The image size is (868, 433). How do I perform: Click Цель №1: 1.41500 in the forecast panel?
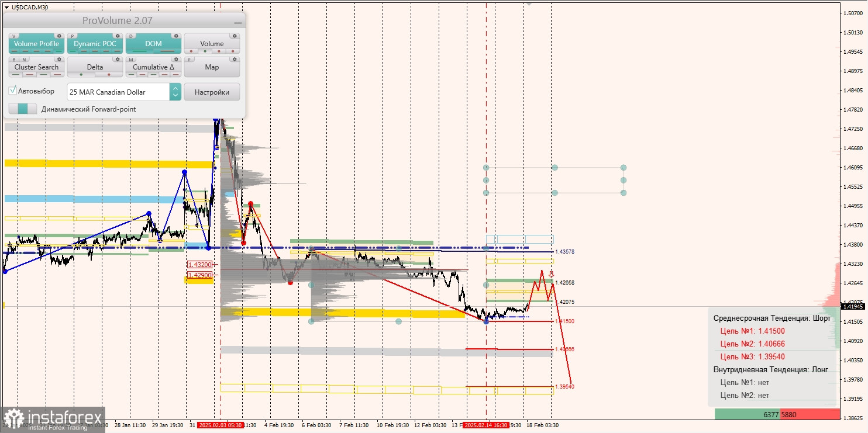tap(752, 331)
